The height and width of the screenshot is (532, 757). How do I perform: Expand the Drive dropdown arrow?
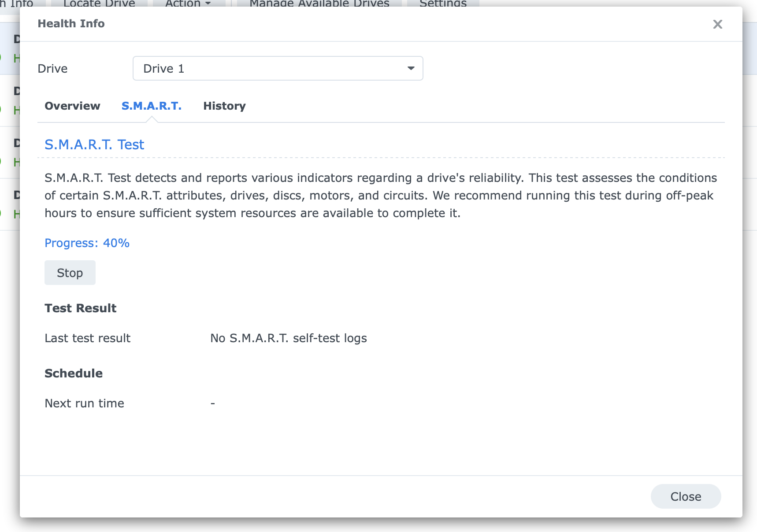tap(411, 68)
